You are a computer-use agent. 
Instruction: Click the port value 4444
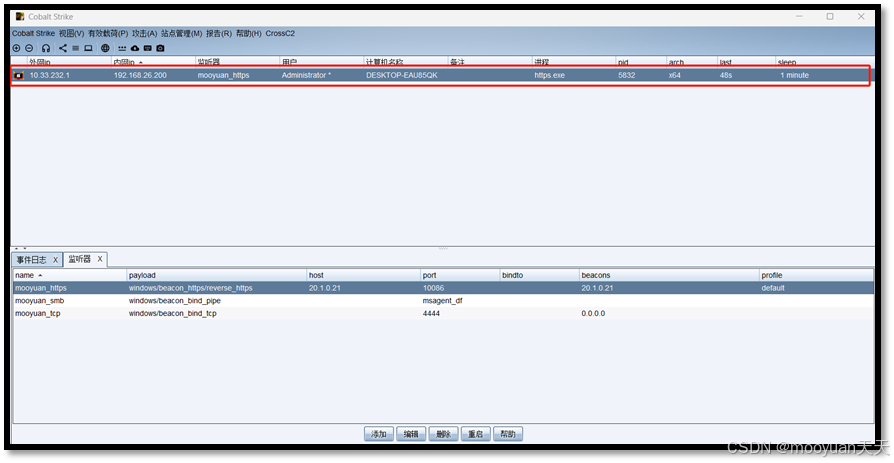[431, 314]
